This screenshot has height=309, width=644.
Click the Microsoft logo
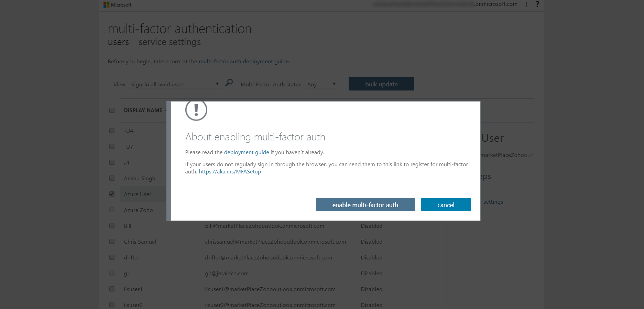[117, 5]
